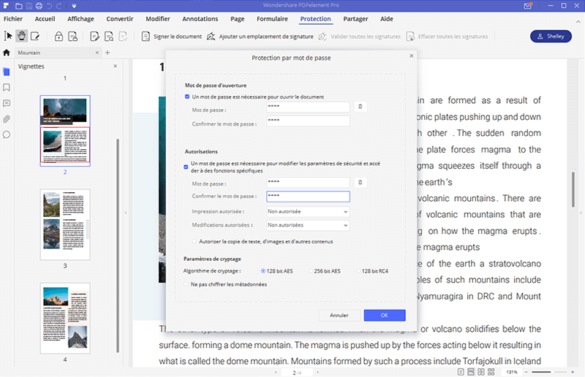Image resolution: width=585 pixels, height=377 pixels.
Task: Click Signer le document icon
Action: coord(146,36)
